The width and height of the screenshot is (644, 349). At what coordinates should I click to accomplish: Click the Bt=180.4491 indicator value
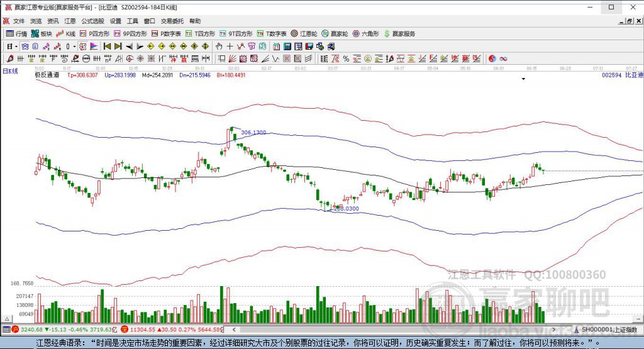pyautogui.click(x=231, y=75)
